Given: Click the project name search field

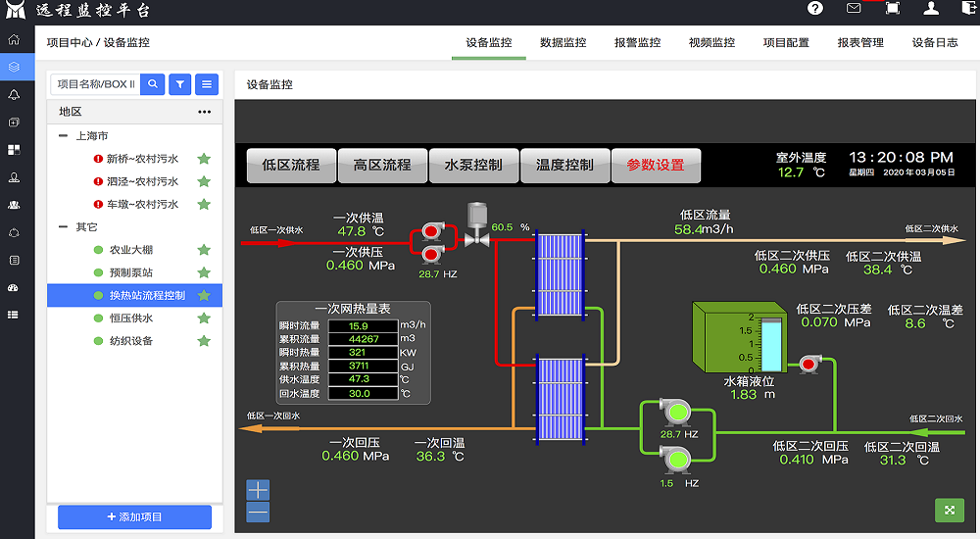Looking at the screenshot, I should click(95, 84).
